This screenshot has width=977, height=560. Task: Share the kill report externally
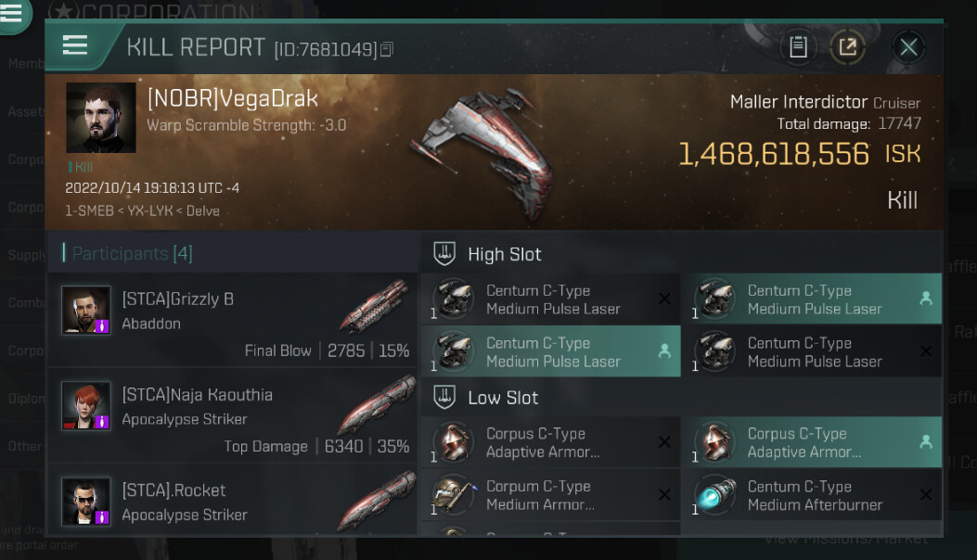coord(847,46)
